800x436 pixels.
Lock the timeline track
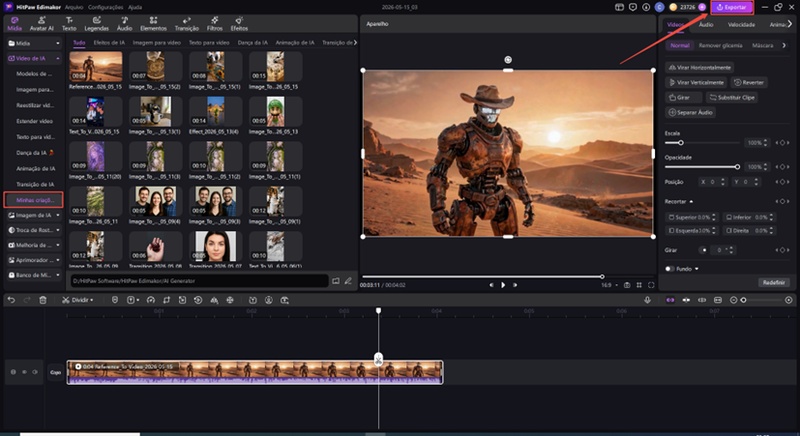(x=13, y=372)
